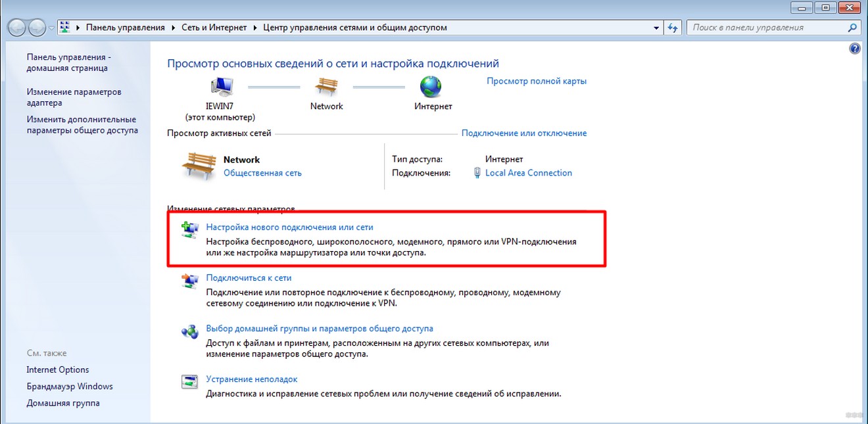
Task: Open 'Панель управления - домашняя страница' link
Action: [68, 62]
